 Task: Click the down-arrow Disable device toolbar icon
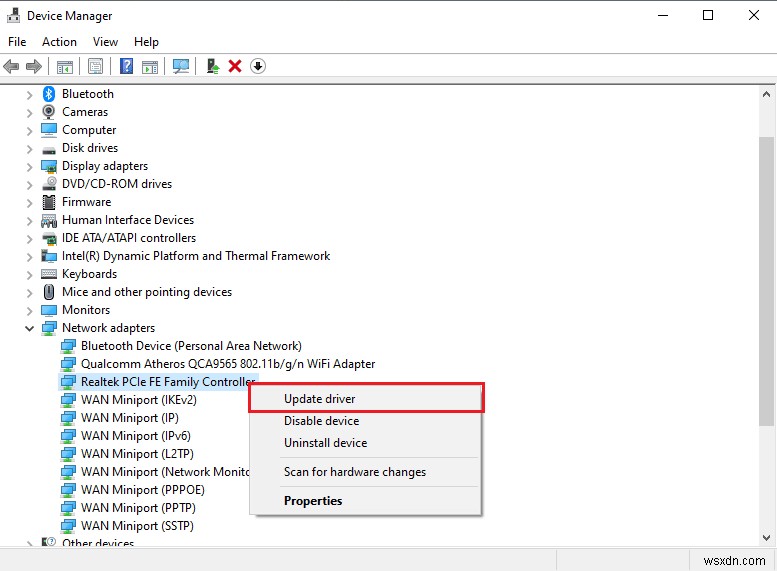[x=258, y=66]
